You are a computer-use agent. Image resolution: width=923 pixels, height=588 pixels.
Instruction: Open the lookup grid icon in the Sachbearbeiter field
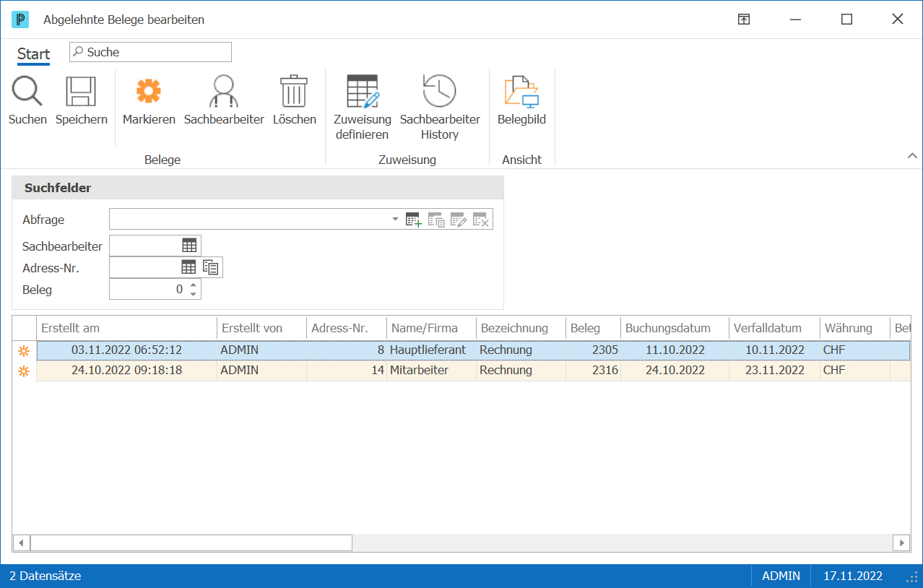[x=189, y=246]
